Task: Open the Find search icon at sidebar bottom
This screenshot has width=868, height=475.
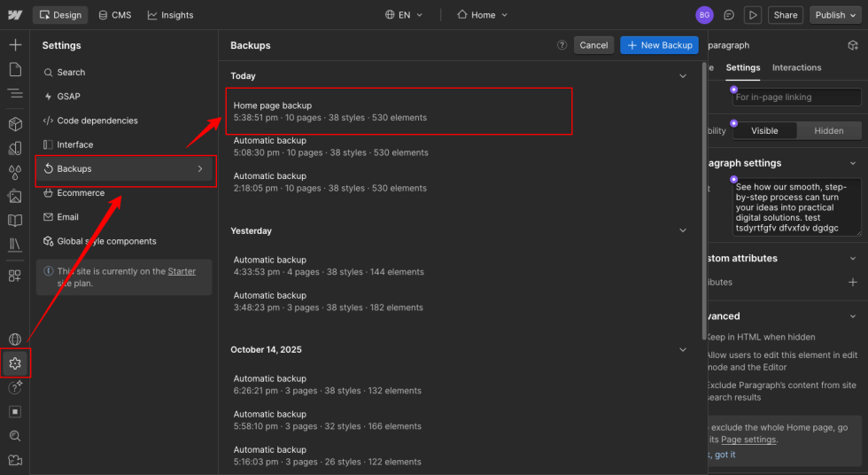Action: [x=15, y=436]
